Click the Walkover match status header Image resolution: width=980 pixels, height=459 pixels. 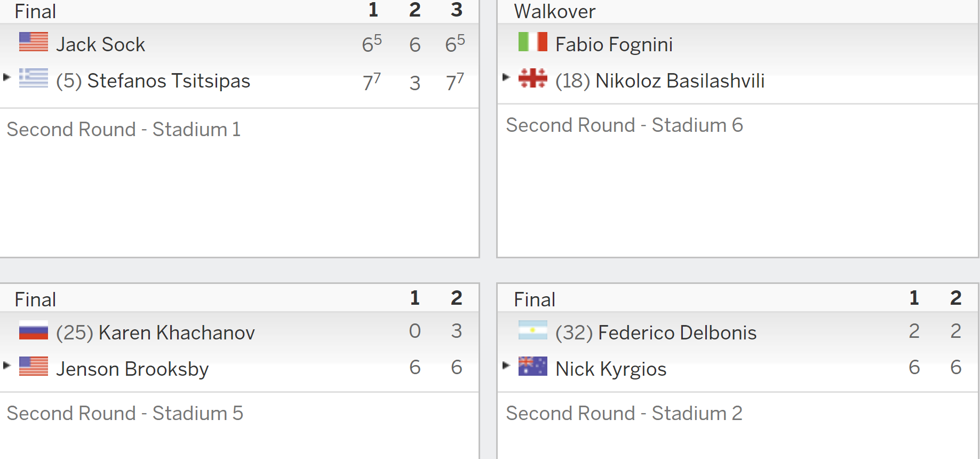tap(555, 11)
